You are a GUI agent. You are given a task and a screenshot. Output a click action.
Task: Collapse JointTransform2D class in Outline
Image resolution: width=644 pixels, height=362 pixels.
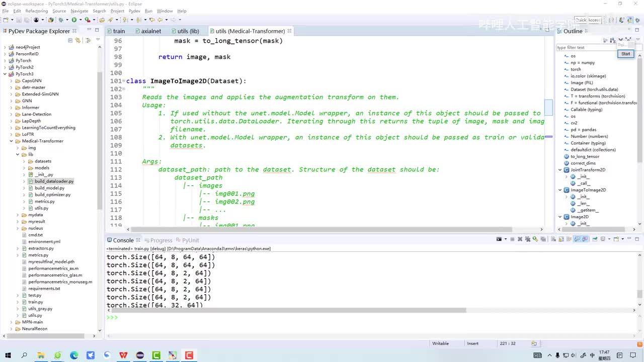[x=560, y=170]
